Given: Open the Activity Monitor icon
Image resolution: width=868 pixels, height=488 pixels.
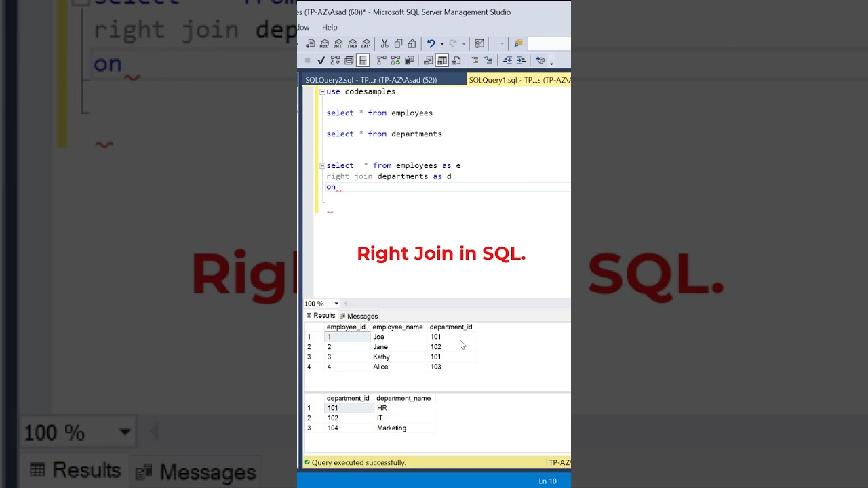Looking at the screenshot, I should [479, 43].
